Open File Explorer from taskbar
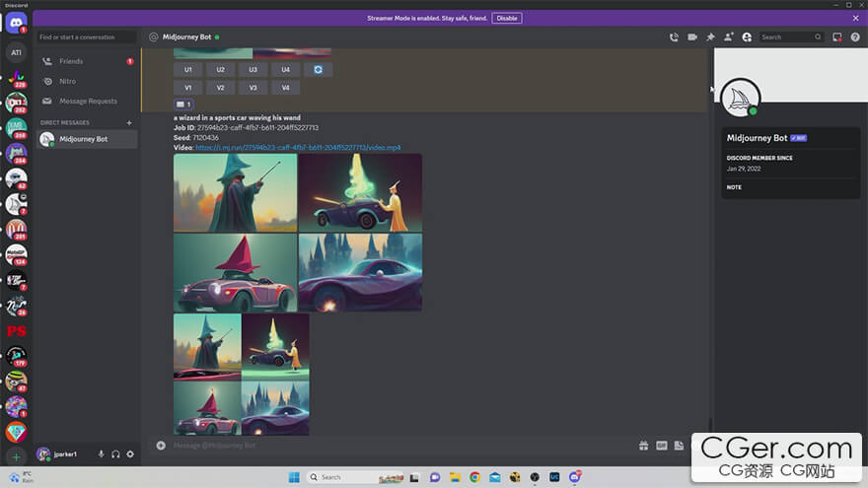This screenshot has width=868, height=488. [455, 477]
